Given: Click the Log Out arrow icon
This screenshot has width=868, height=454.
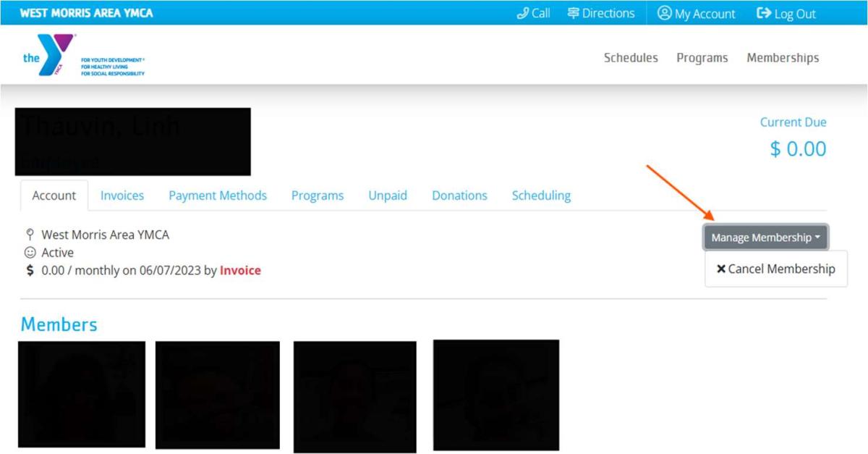Looking at the screenshot, I should [x=764, y=13].
